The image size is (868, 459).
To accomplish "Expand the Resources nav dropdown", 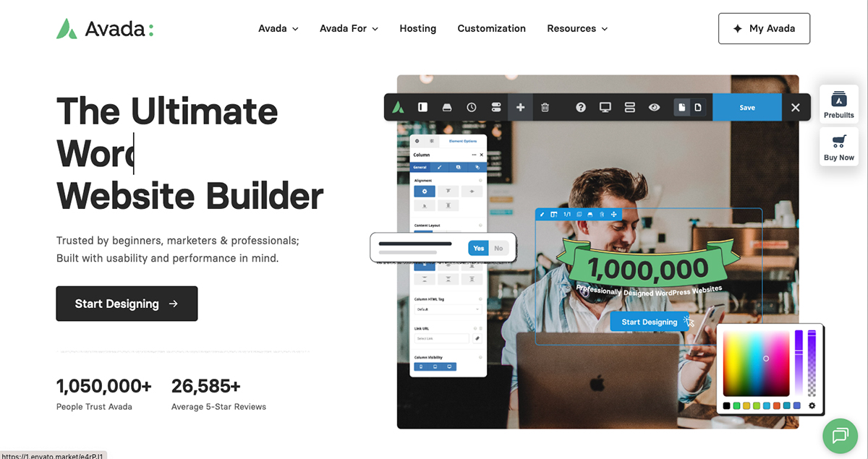I will point(577,29).
